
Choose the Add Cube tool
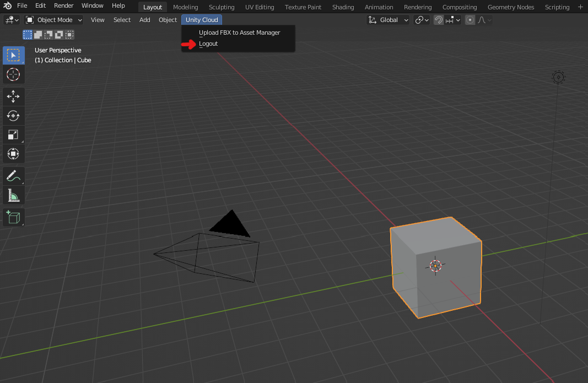tap(13, 217)
